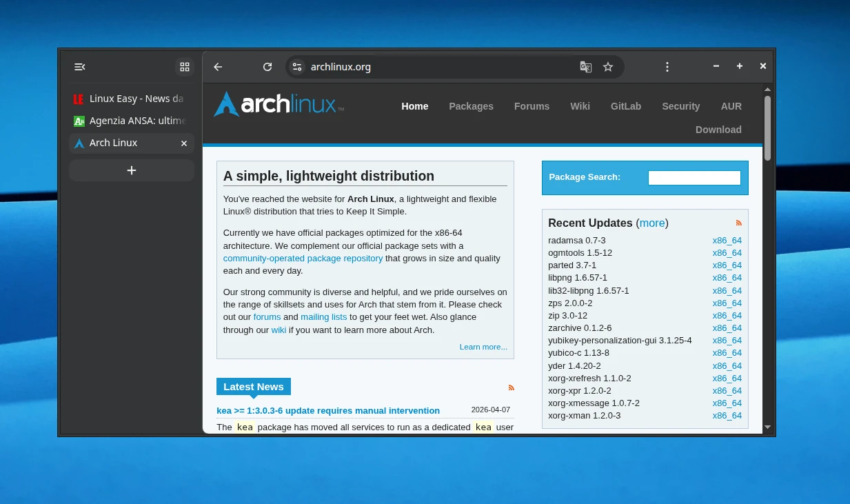Image resolution: width=850 pixels, height=504 pixels.
Task: Add a new tab with plus button
Action: (132, 170)
